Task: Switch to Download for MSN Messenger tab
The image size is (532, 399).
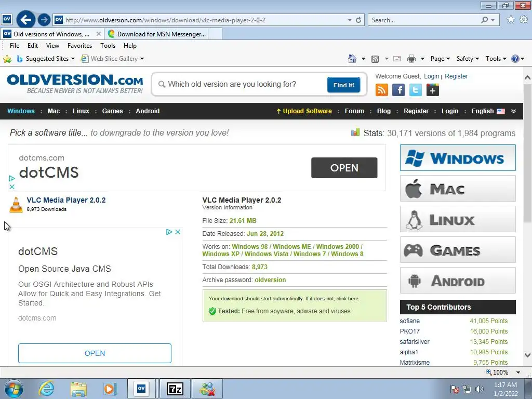Action: pyautogui.click(x=157, y=34)
